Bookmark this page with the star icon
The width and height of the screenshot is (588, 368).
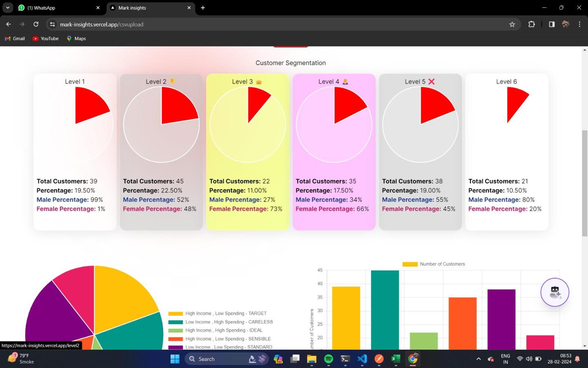(512, 24)
